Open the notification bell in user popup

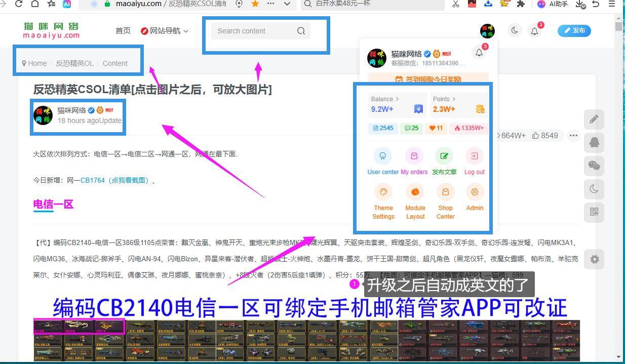tap(479, 52)
